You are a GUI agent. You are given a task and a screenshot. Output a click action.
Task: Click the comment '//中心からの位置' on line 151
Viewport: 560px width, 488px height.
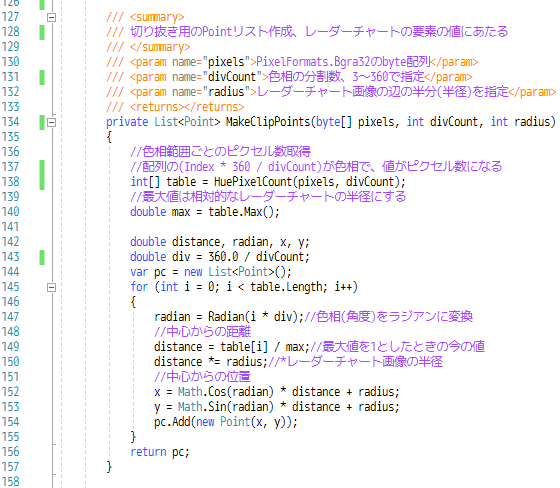tap(202, 377)
